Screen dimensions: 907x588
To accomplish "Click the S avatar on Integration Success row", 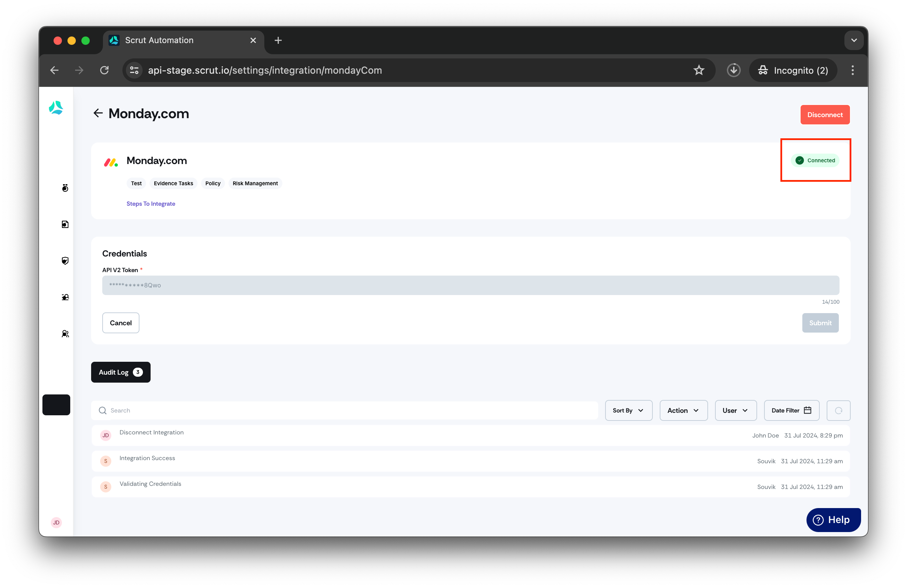I will tap(106, 461).
